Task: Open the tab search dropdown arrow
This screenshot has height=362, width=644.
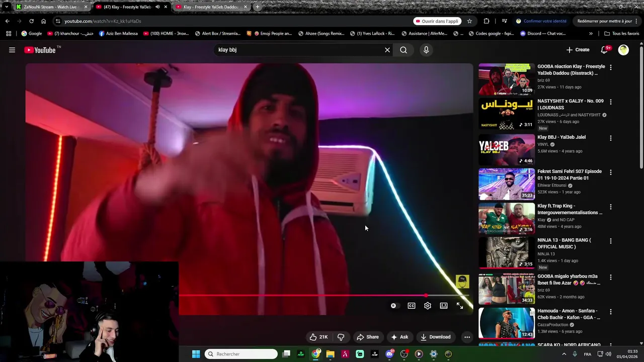Action: (6, 7)
